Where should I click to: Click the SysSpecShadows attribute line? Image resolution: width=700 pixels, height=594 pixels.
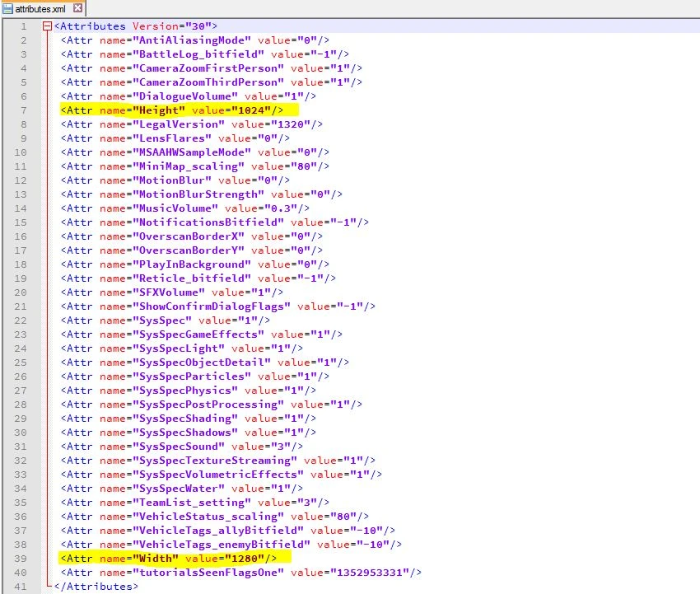click(189, 433)
